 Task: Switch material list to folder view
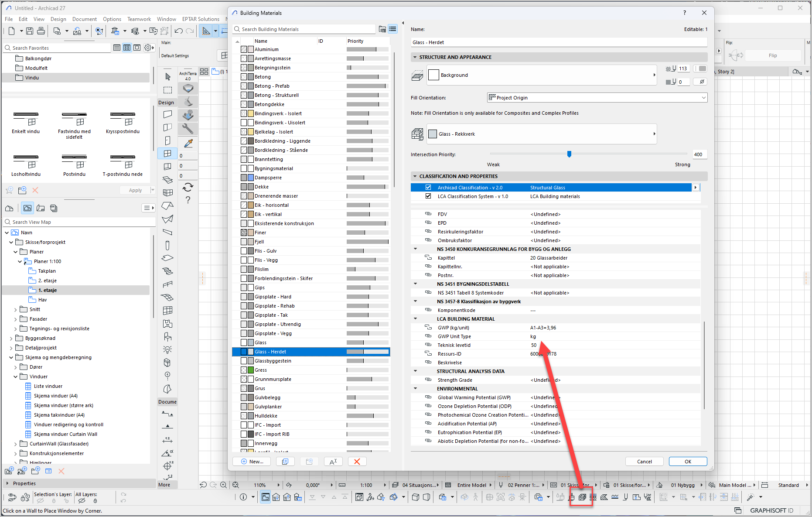click(382, 29)
